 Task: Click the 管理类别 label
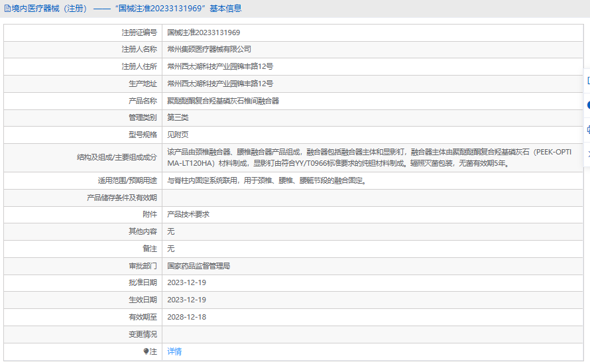143,117
